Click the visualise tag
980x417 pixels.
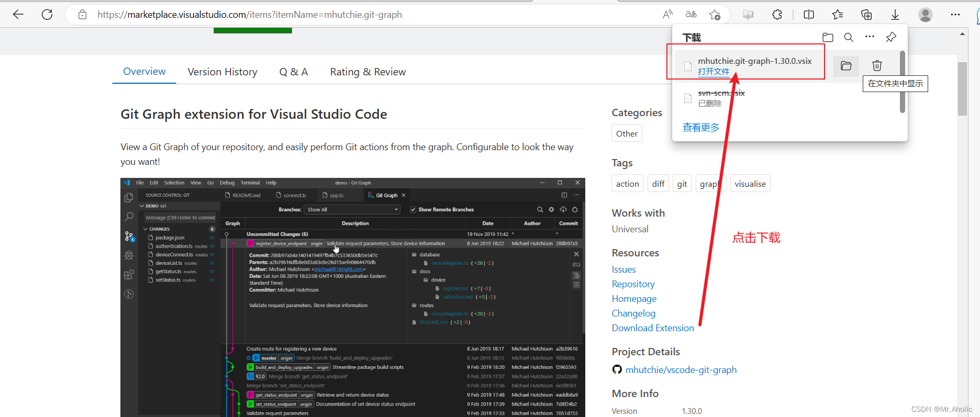pos(750,184)
